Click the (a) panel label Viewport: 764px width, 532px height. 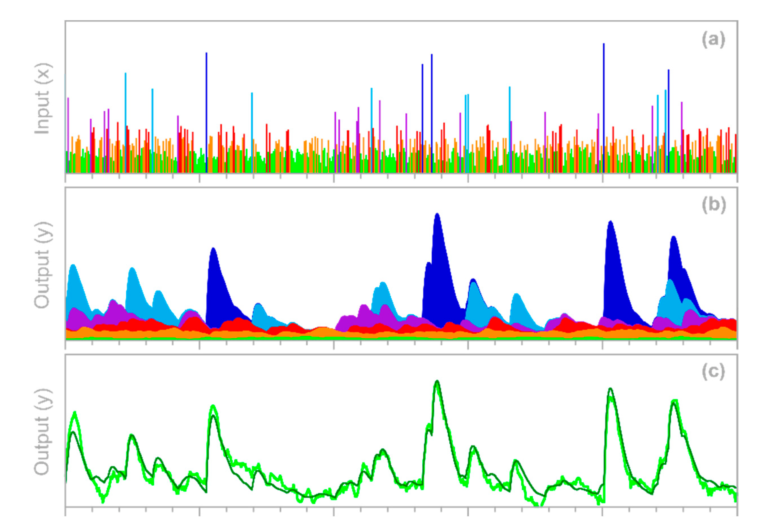[713, 40]
